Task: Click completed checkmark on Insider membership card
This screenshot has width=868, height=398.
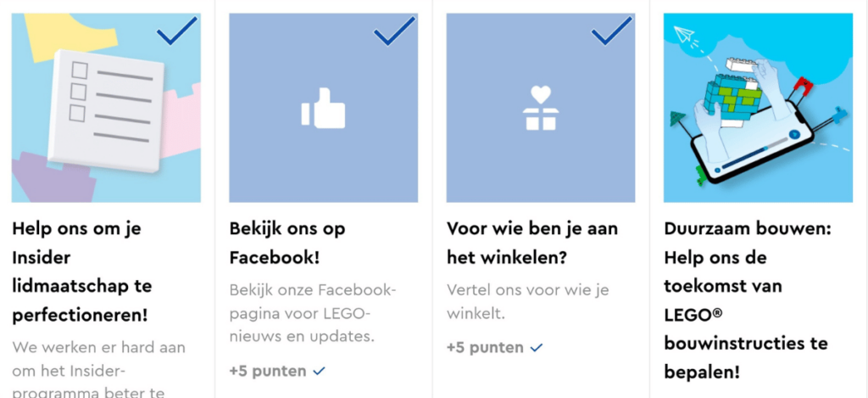Action: 176,31
